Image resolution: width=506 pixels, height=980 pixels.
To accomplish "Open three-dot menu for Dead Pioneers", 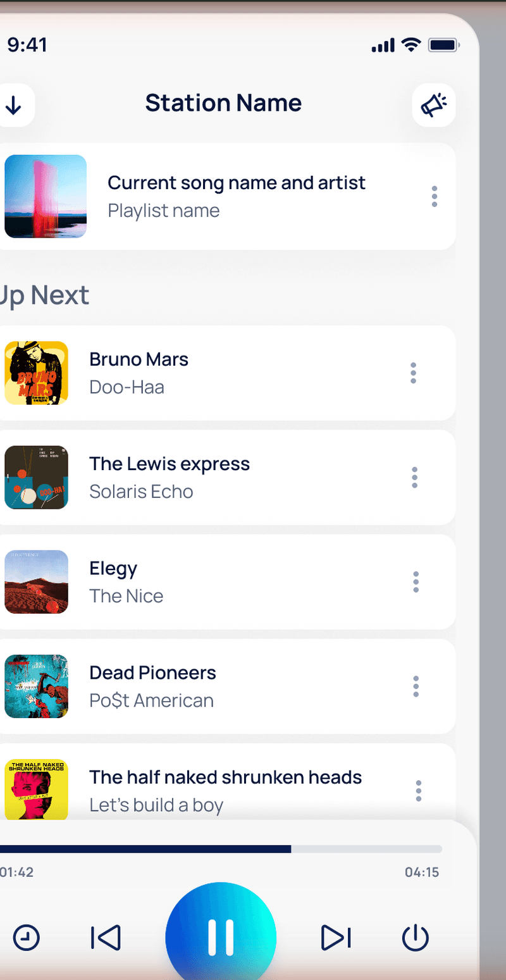I will pyautogui.click(x=416, y=686).
